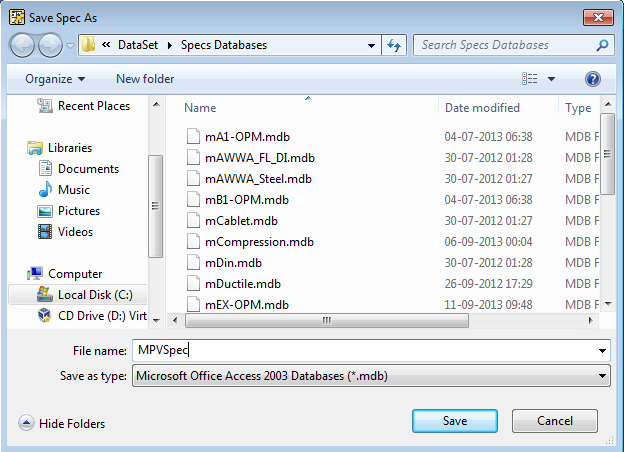Screen dimensions: 624x452
Task: Click the magnifier search icon
Action: pos(603,45)
